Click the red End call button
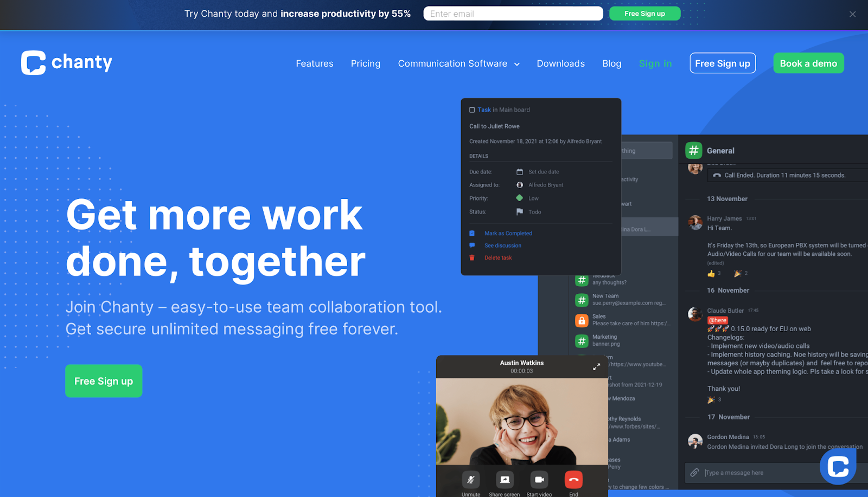Screen dimensions: 868x497 point(573,480)
